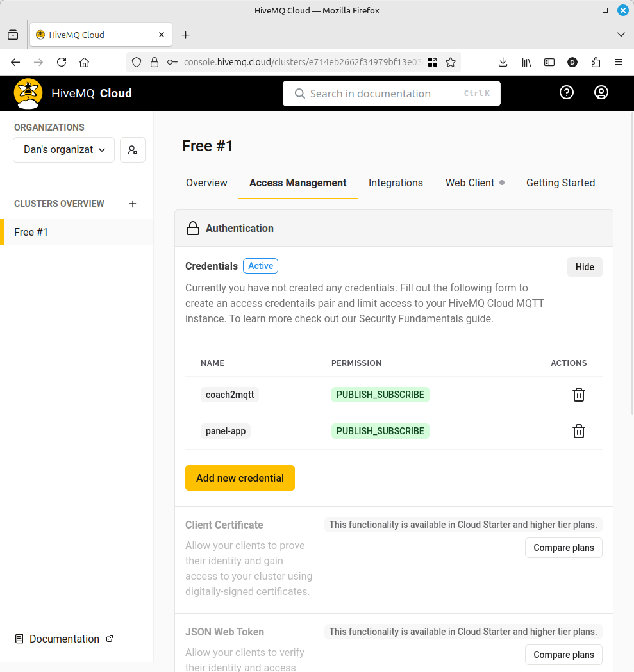Open Firefox extensions puzzle icon
Image resolution: width=634 pixels, height=672 pixels.
coord(596,62)
